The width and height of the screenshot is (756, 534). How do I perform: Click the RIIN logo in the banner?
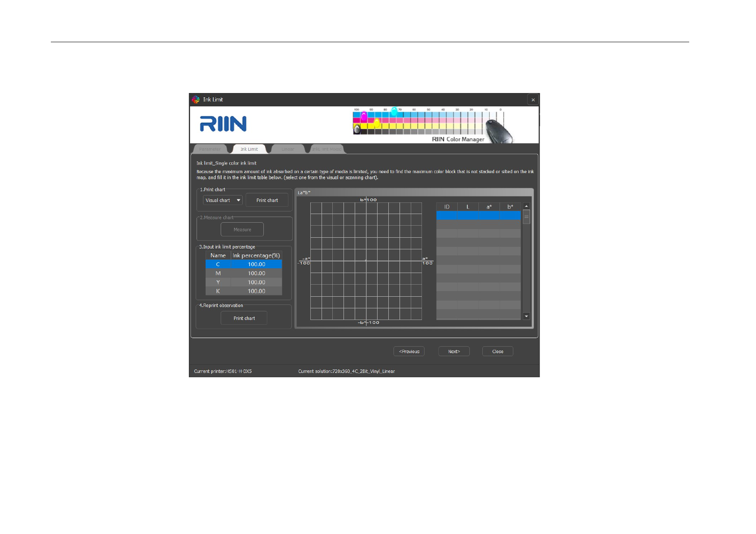223,124
